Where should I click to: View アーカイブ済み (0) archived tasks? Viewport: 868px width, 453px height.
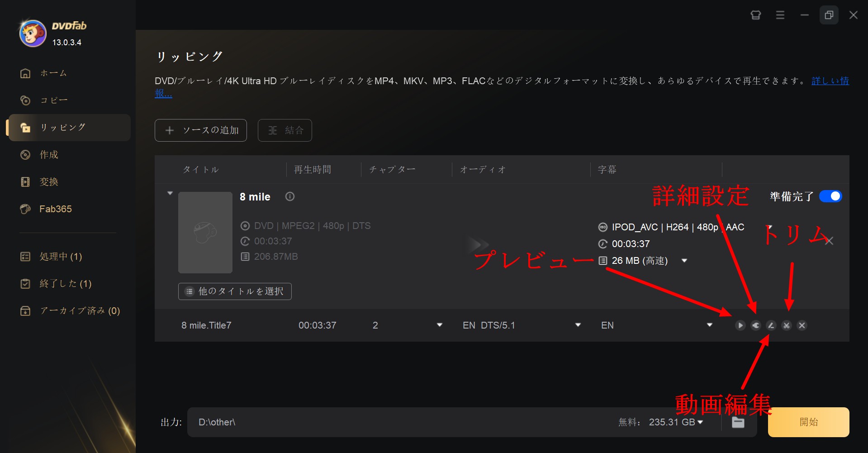click(71, 311)
